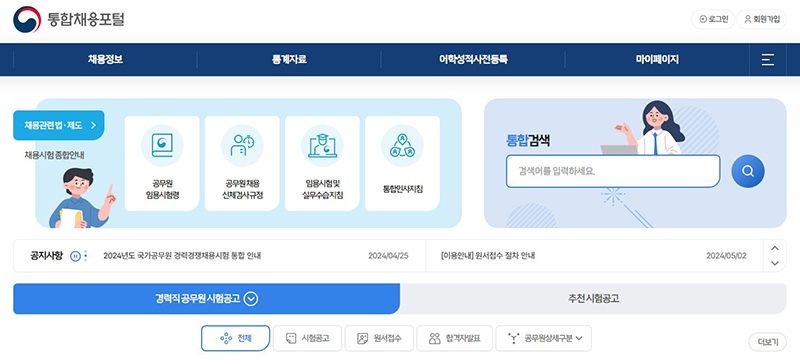
Task: Click the 채용시험 종합안내 text
Action: pos(55,155)
